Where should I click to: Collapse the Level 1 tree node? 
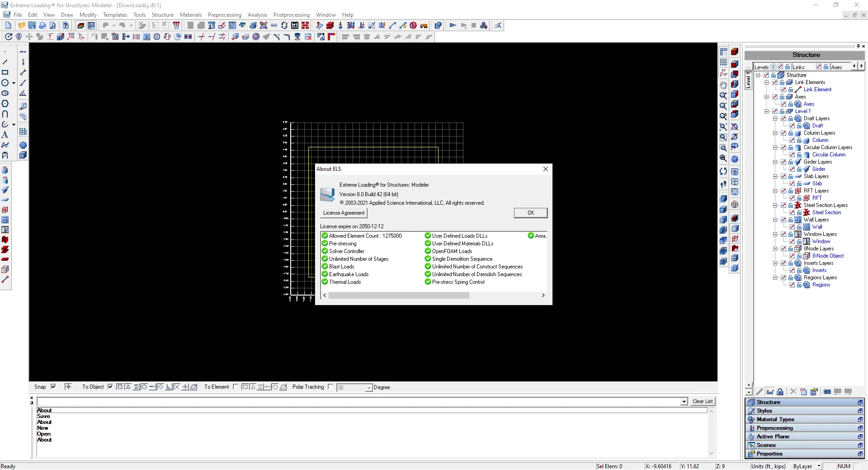[767, 111]
